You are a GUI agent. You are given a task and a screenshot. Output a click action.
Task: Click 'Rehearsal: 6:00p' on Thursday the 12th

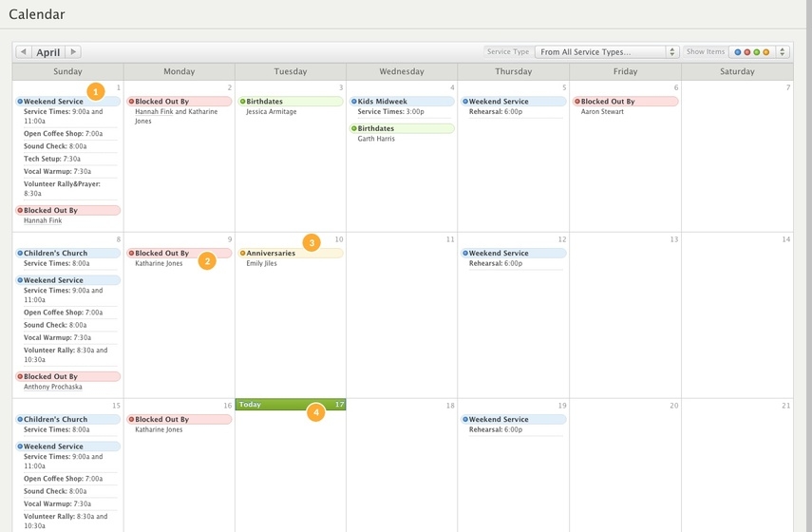point(496,264)
